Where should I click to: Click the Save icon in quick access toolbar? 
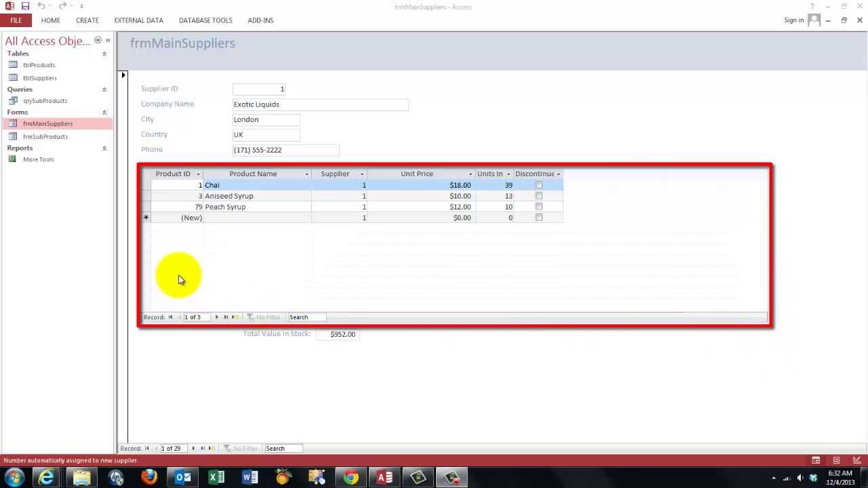(25, 6)
